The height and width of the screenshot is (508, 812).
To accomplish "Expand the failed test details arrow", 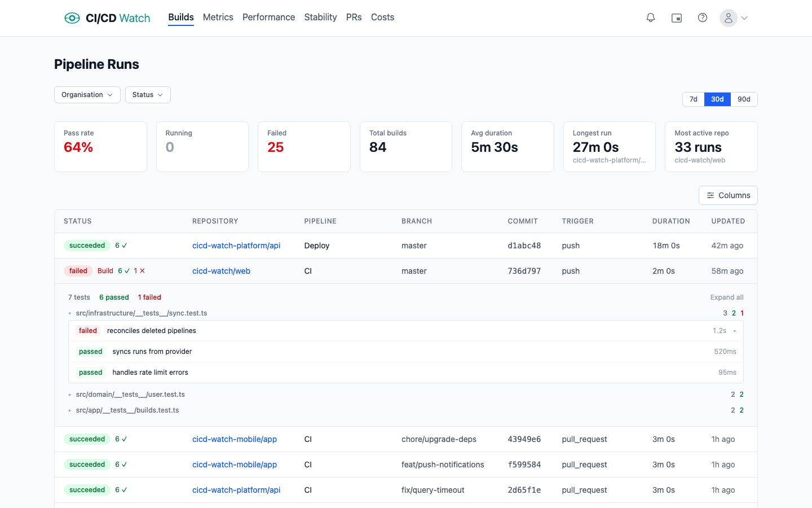I will tap(735, 331).
